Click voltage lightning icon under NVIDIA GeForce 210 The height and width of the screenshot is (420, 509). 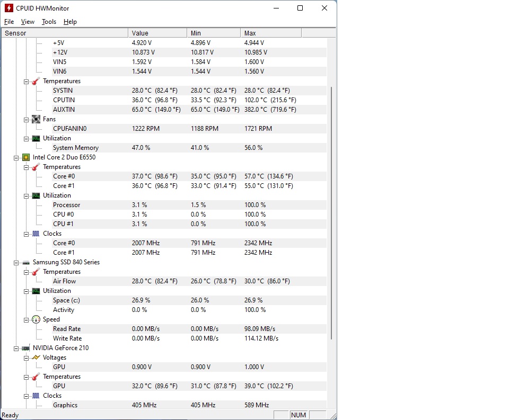(36, 358)
